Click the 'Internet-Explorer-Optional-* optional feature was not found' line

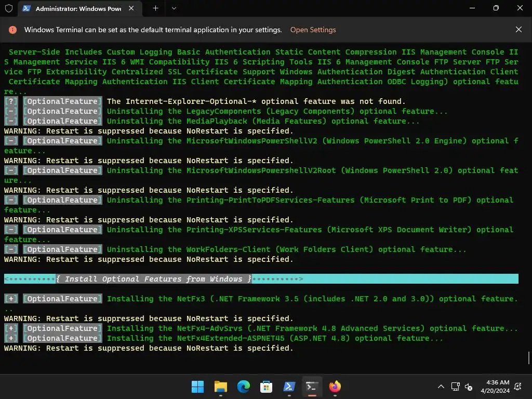click(256, 101)
